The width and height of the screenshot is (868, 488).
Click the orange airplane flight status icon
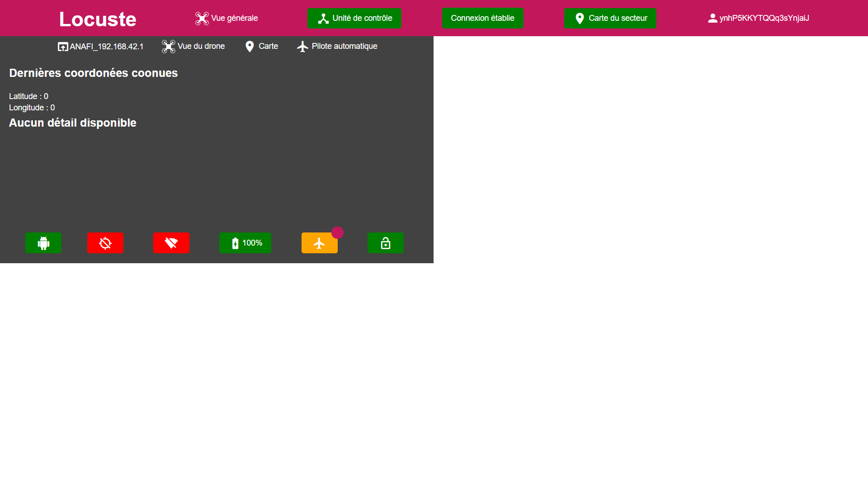[319, 243]
